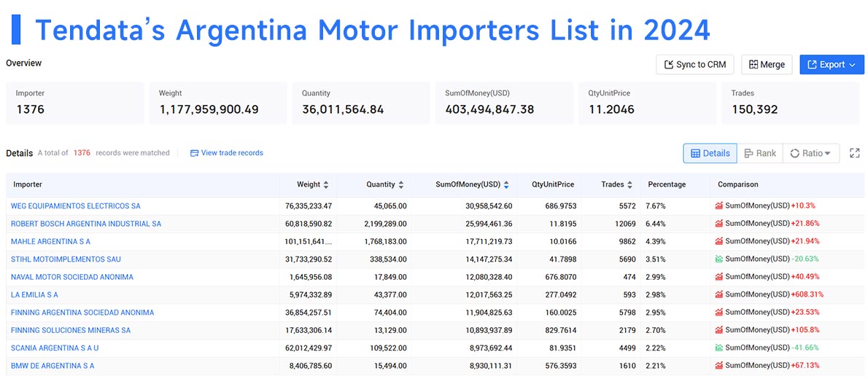Click the Merge button icon
This screenshot has width=868, height=384.
click(x=753, y=65)
